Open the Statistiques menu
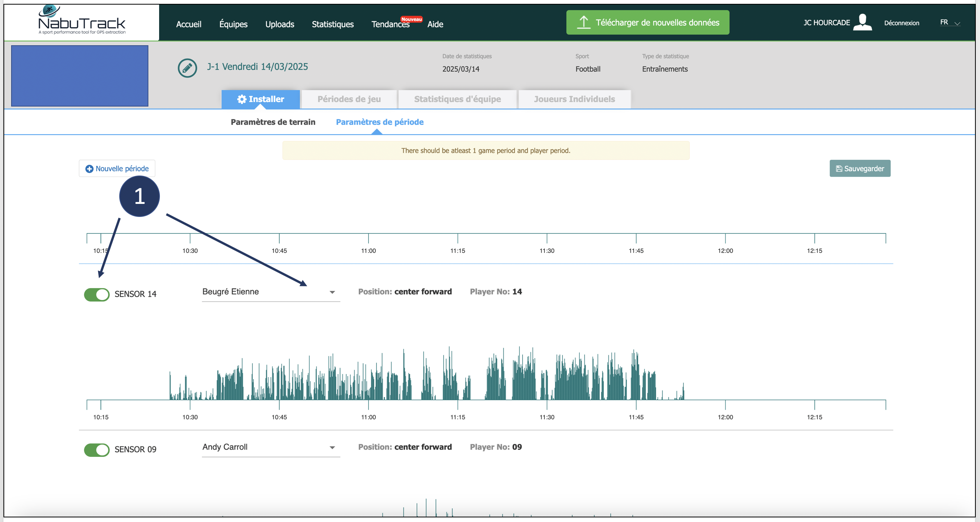Image resolution: width=980 pixels, height=522 pixels. (333, 24)
